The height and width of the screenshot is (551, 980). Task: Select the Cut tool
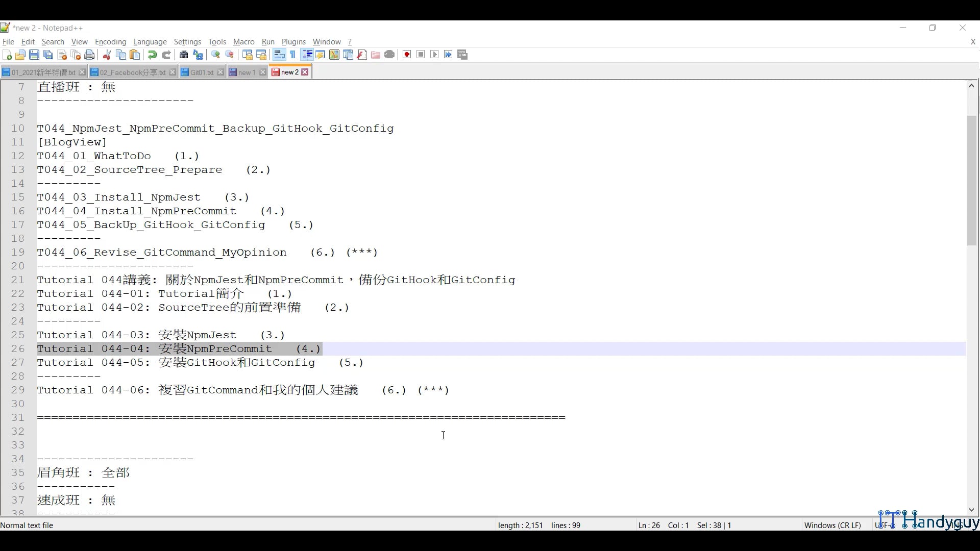[107, 55]
